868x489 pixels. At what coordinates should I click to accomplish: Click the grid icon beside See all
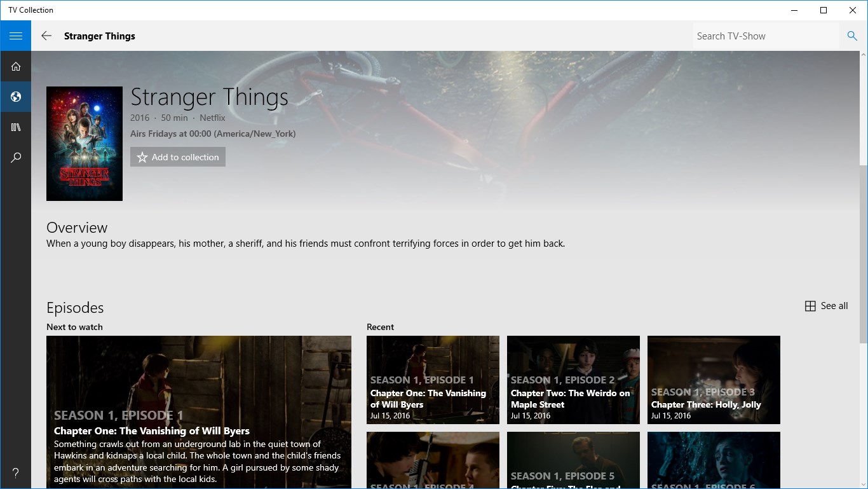click(x=810, y=306)
